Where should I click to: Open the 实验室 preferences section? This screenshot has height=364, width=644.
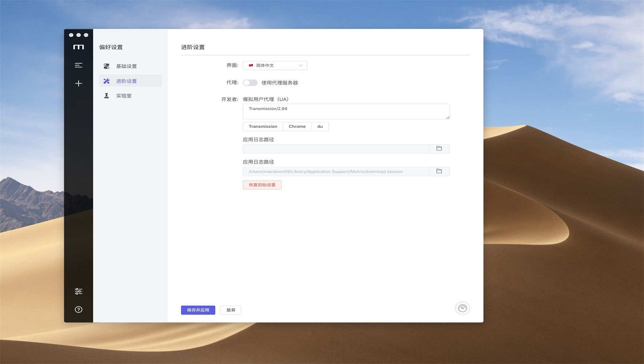tap(130, 96)
